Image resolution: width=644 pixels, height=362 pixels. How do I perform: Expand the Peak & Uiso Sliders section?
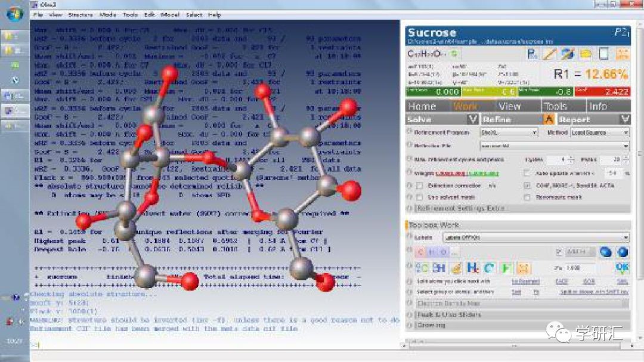pyautogui.click(x=519, y=314)
